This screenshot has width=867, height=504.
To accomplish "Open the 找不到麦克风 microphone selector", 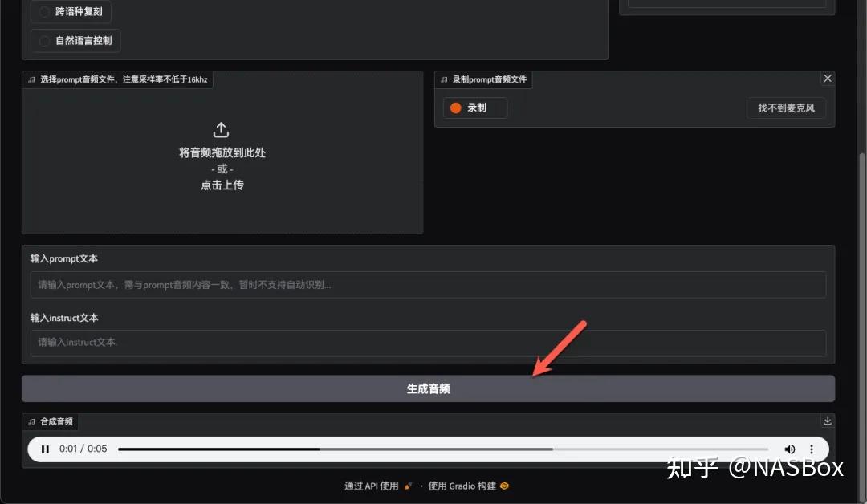I will pos(786,108).
